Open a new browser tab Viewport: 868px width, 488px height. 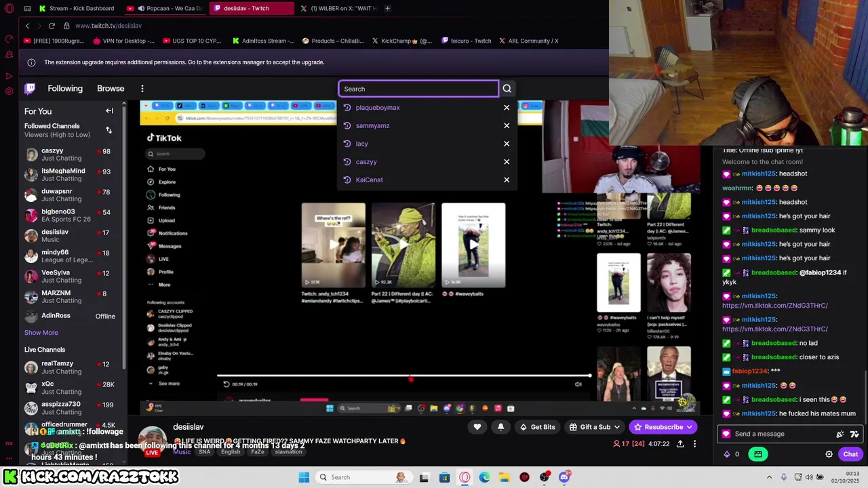click(x=387, y=8)
